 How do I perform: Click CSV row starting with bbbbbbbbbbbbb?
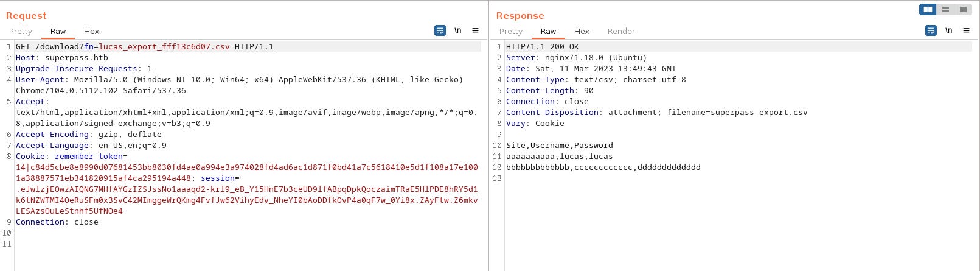click(603, 167)
